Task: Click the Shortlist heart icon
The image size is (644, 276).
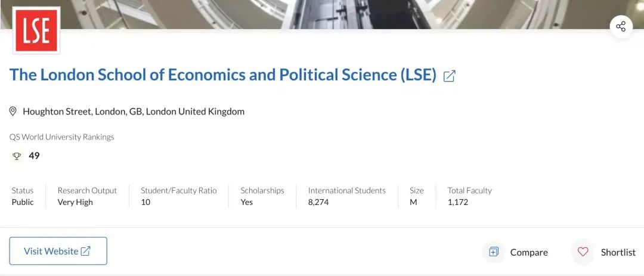Action: click(583, 252)
